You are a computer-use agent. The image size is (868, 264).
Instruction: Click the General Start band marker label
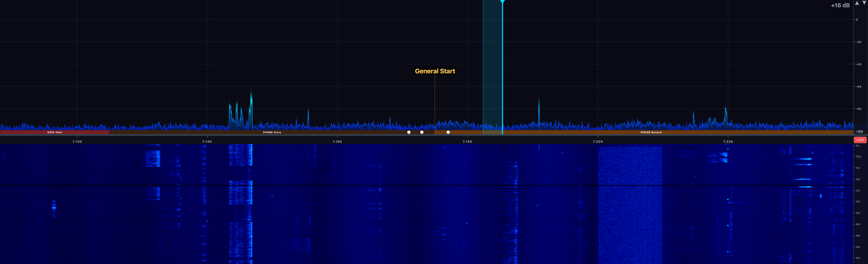click(435, 71)
